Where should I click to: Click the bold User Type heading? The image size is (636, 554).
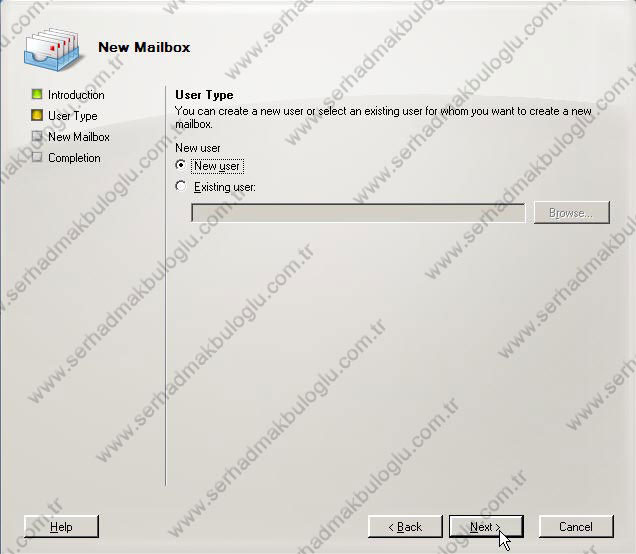(204, 95)
